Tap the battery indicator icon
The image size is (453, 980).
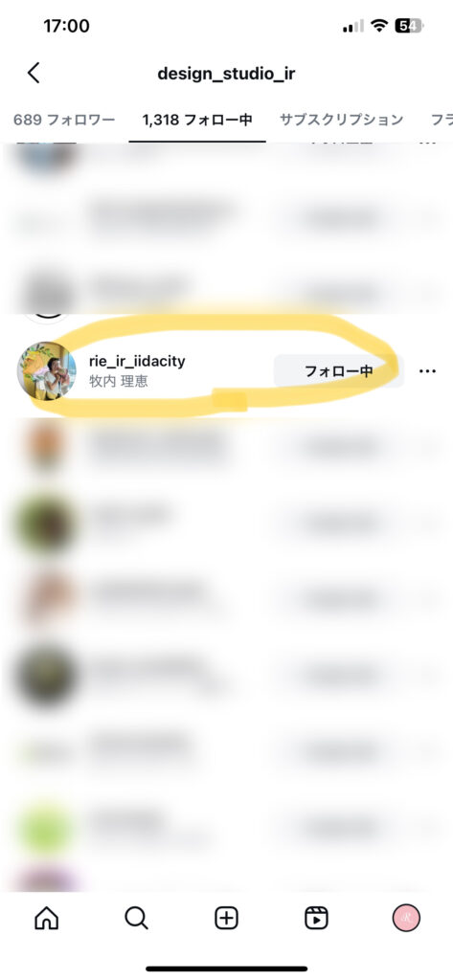(x=409, y=26)
